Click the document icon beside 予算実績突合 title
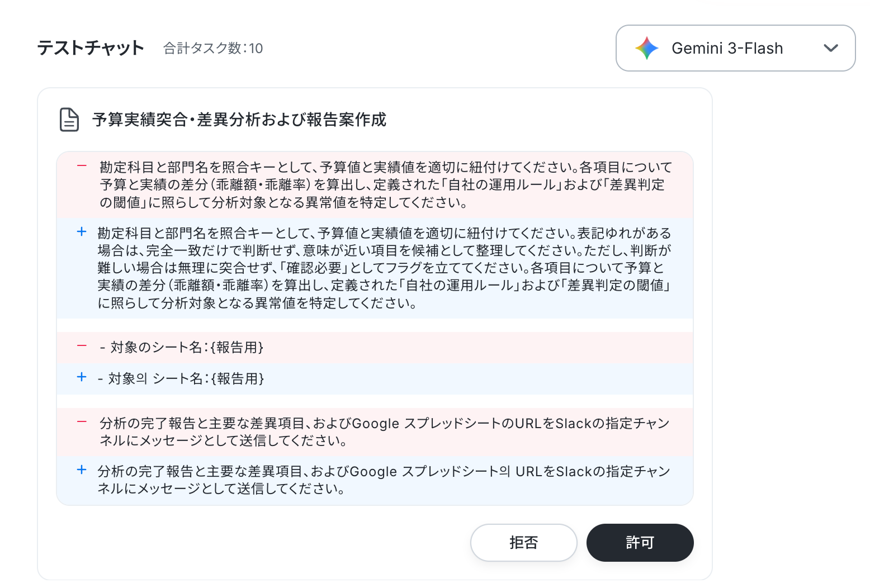This screenshot has width=870, height=588. coord(69,120)
